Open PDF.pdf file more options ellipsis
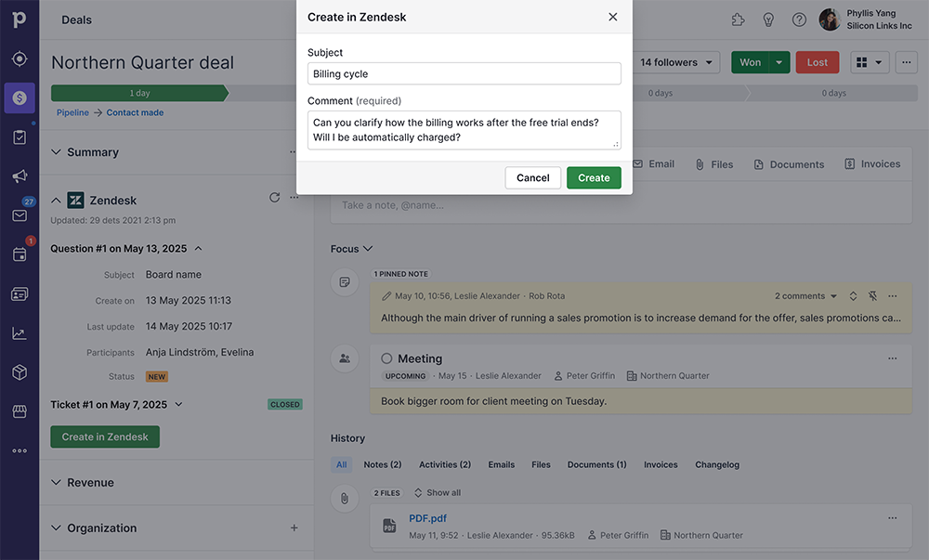 click(x=892, y=518)
